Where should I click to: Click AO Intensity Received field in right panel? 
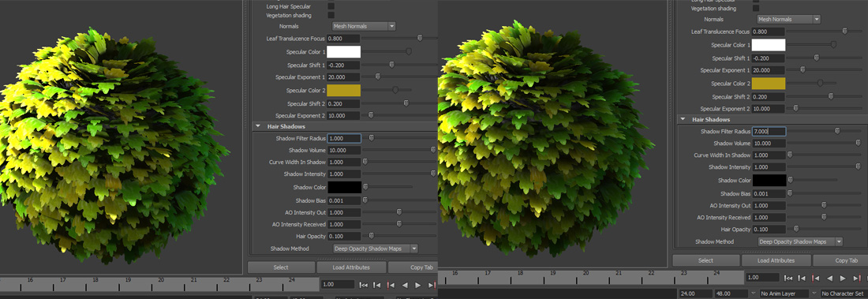(x=769, y=218)
